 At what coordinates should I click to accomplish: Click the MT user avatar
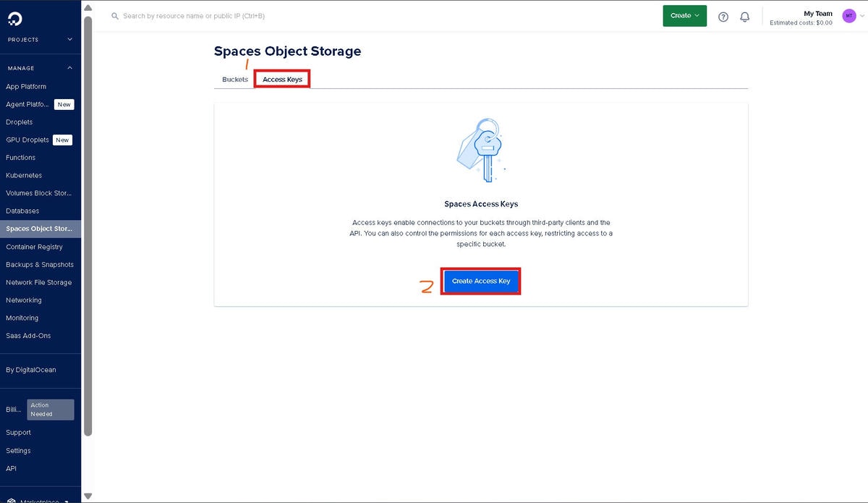[848, 16]
